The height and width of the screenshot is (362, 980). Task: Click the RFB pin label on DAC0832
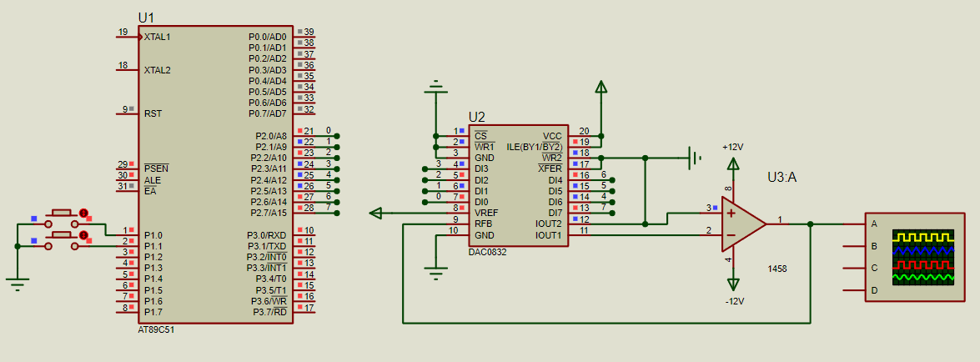pos(483,224)
